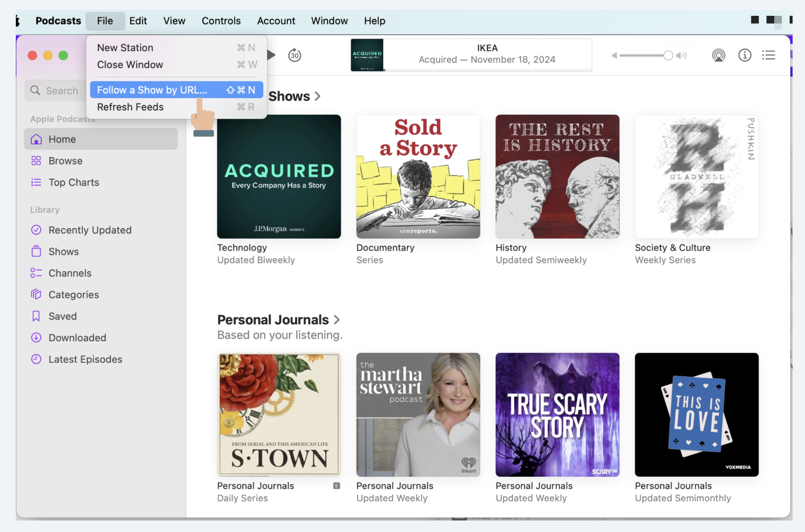Open Recently Updated in the Library sidebar
This screenshot has height=532, width=805.
click(90, 230)
